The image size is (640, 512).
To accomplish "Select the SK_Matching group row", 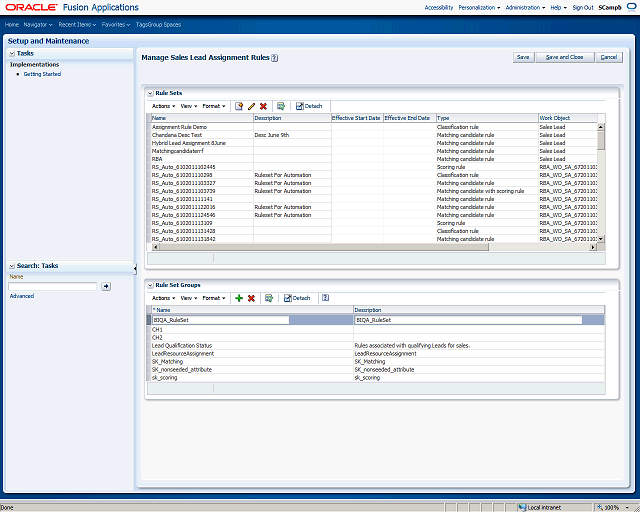I will point(378,362).
